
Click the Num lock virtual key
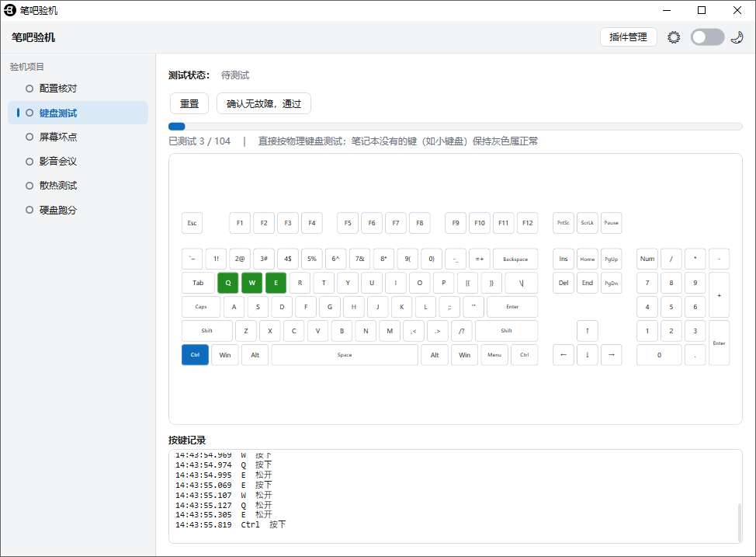(x=647, y=259)
